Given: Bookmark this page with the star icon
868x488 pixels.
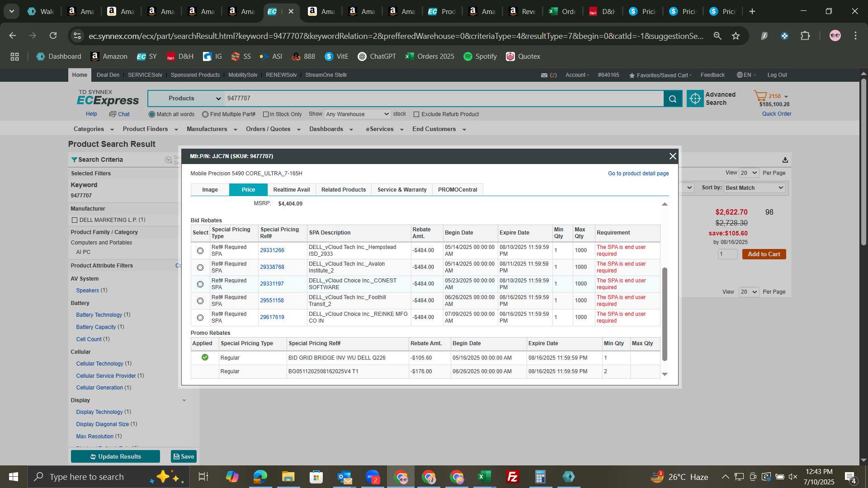Looking at the screenshot, I should 736,36.
